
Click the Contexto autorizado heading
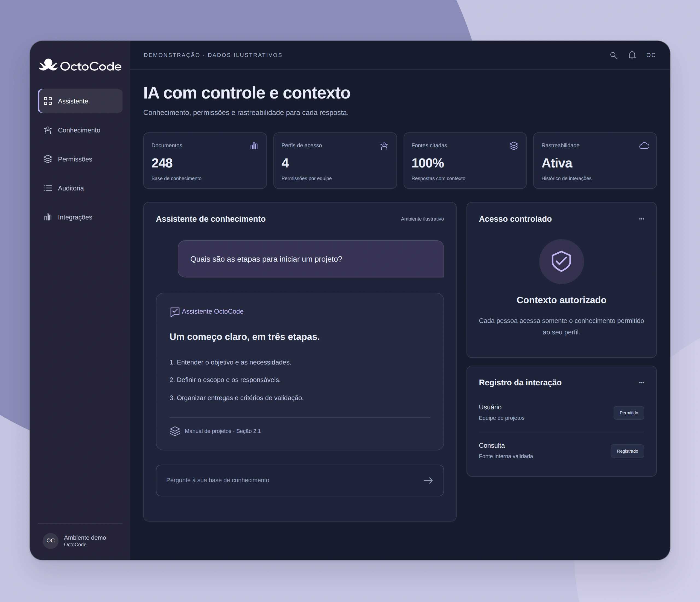point(561,300)
